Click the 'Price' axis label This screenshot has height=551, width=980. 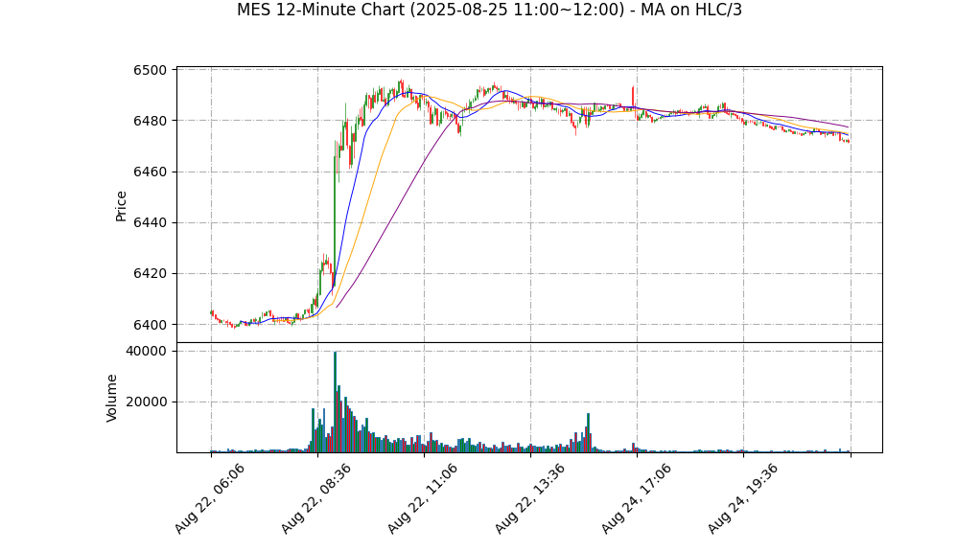(x=121, y=206)
